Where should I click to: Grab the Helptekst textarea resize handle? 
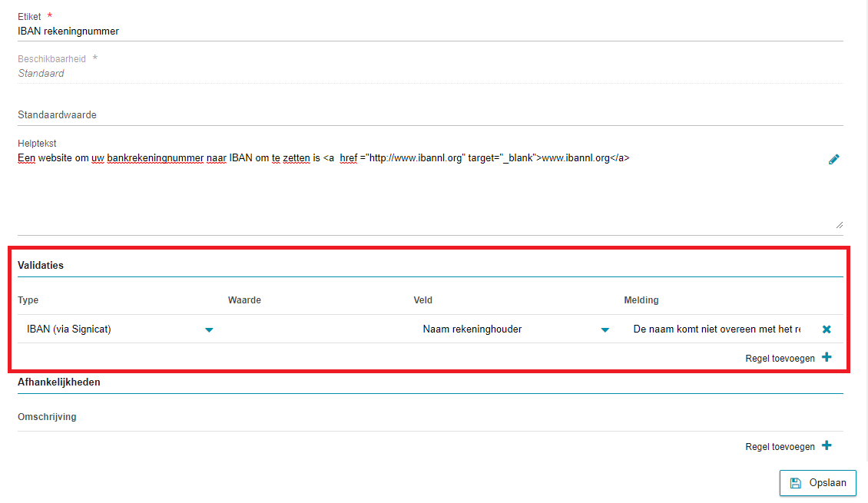pos(839,225)
